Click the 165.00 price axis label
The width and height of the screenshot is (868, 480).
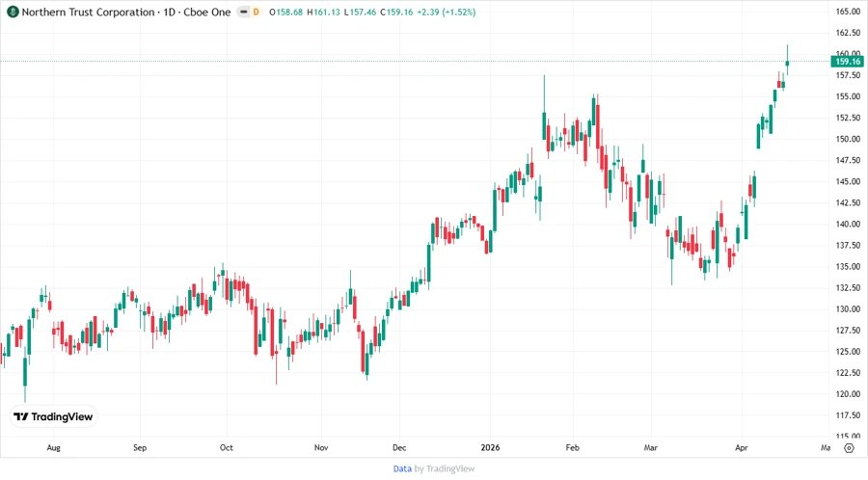tap(848, 11)
